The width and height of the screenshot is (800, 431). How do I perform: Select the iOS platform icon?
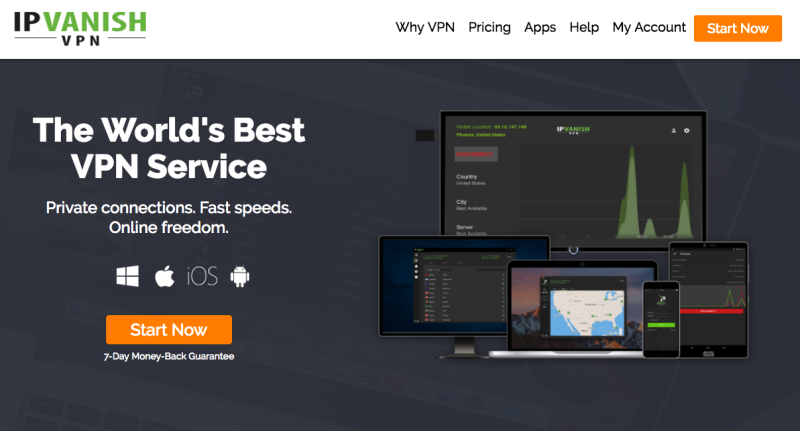(202, 276)
